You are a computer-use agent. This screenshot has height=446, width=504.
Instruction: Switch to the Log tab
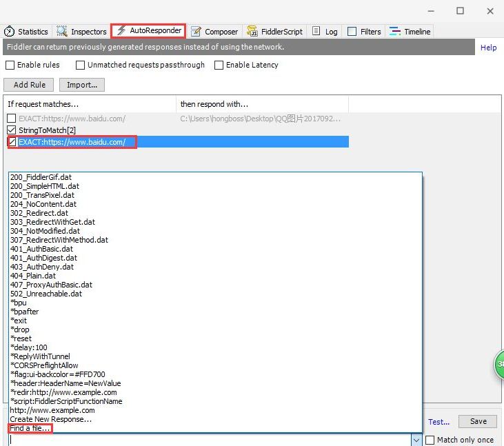tap(325, 32)
